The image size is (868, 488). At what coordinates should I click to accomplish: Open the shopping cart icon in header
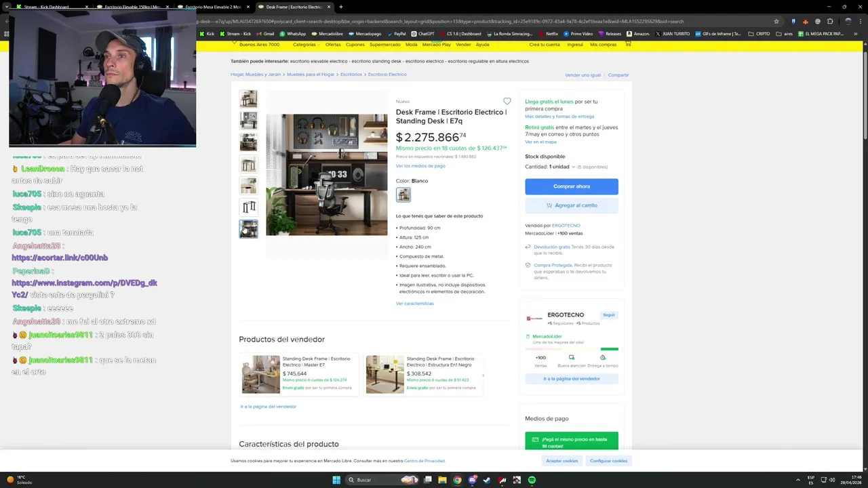coord(628,43)
